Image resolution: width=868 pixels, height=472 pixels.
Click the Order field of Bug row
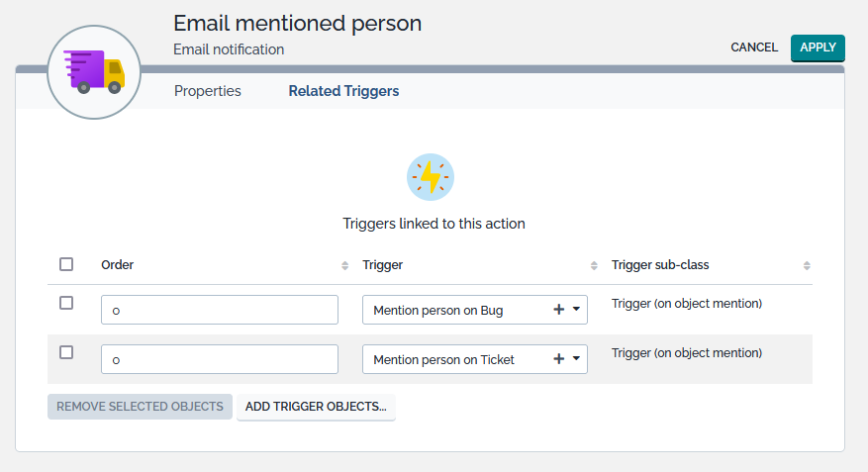pyautogui.click(x=220, y=310)
